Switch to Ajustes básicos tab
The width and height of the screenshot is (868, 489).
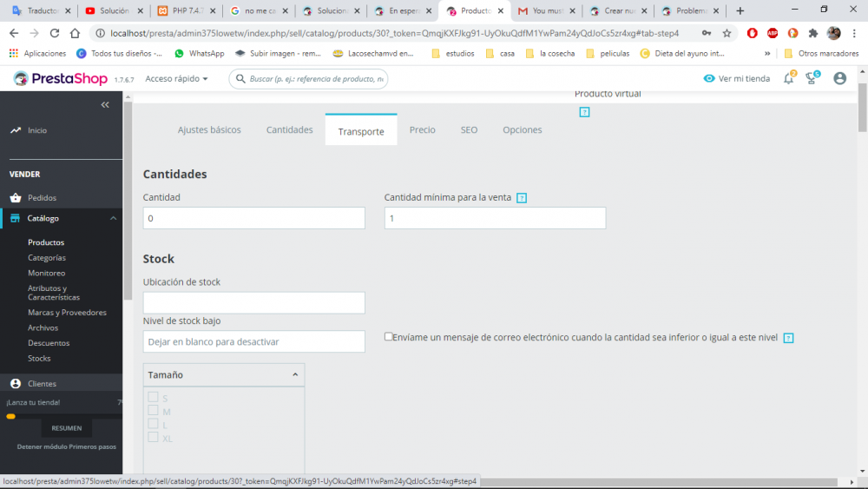pyautogui.click(x=209, y=129)
